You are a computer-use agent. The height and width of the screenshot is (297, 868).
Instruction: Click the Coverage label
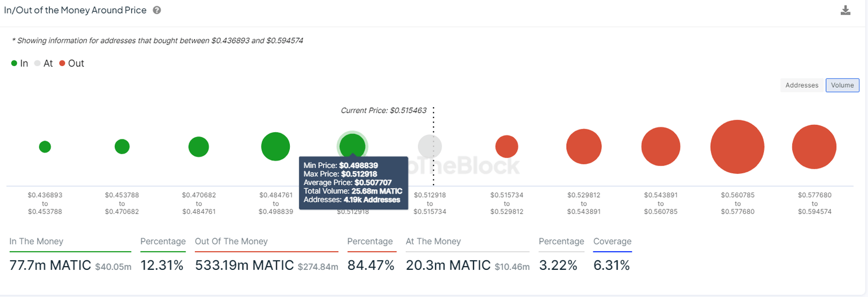pyautogui.click(x=612, y=242)
